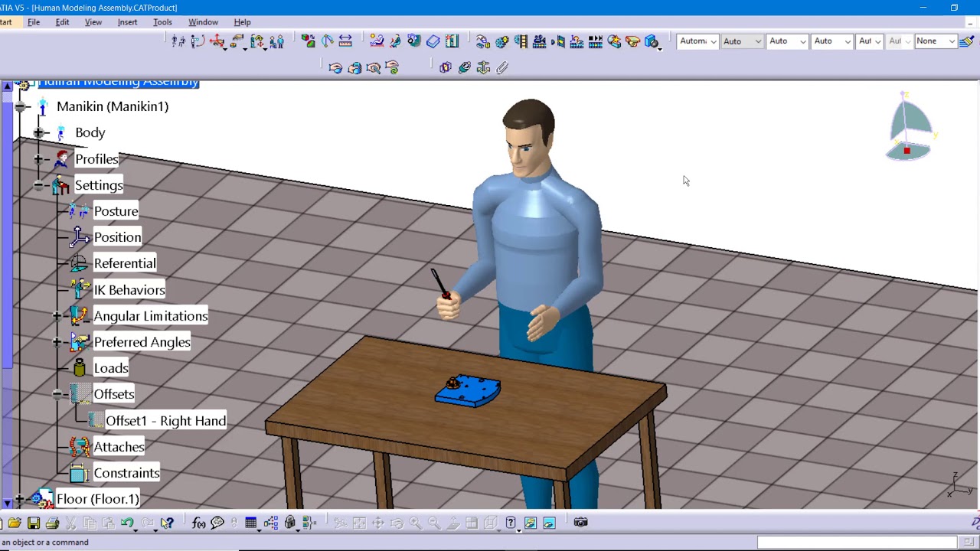Open the two-manikins icon in top toolbar
This screenshot has width=980, height=551.
(277, 41)
